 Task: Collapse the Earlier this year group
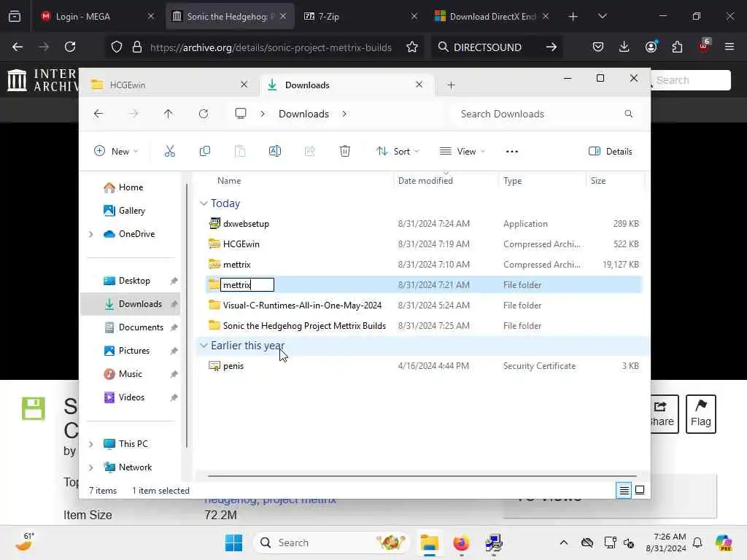(x=204, y=345)
